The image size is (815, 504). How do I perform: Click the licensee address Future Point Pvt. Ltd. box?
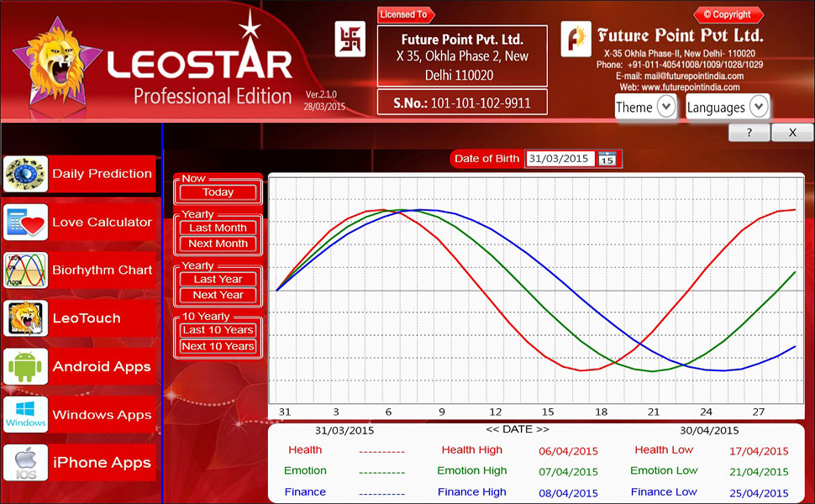[462, 56]
